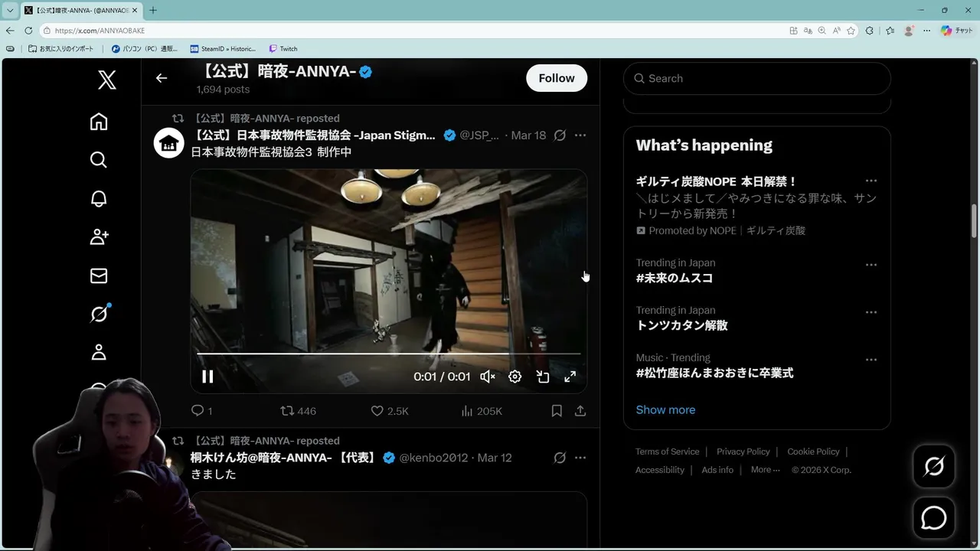Viewport: 980px width, 551px height.
Task: Open more options for ギルティ炭酸NOPE trend
Action: (x=871, y=181)
